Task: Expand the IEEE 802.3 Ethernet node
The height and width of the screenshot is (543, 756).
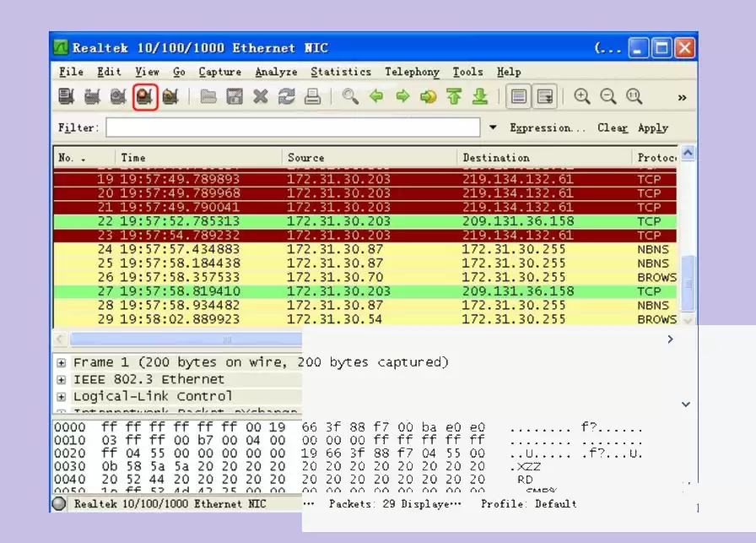Action: (x=62, y=380)
